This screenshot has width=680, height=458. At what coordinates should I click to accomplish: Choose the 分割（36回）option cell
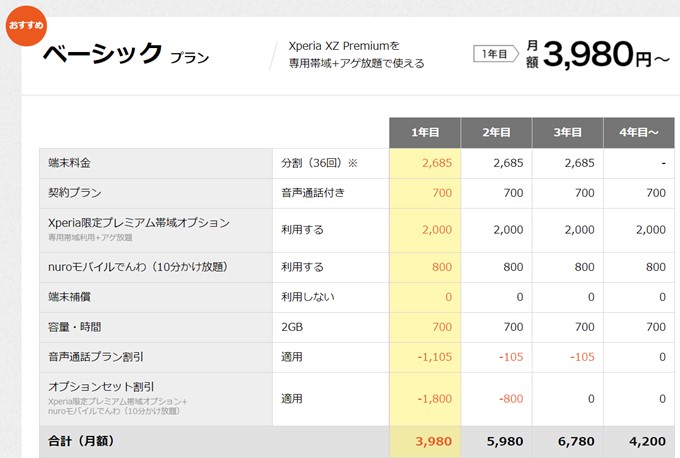tap(318, 163)
